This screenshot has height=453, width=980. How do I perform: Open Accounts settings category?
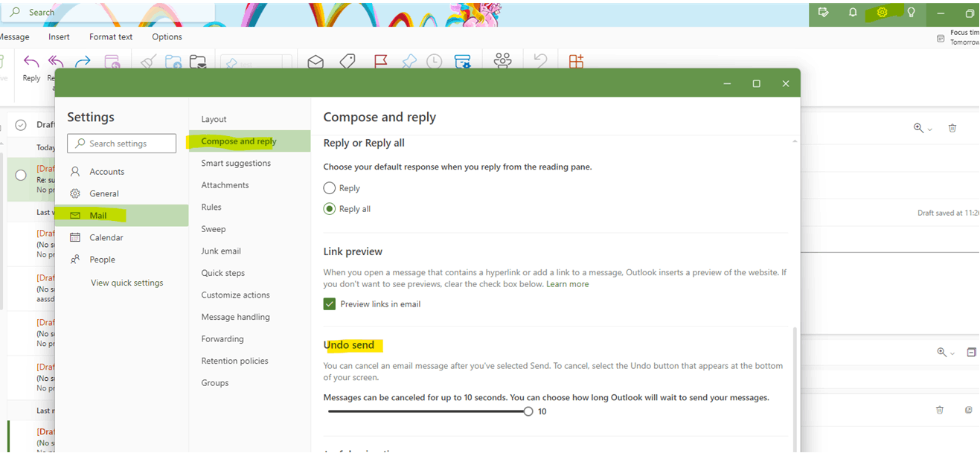click(x=121, y=172)
